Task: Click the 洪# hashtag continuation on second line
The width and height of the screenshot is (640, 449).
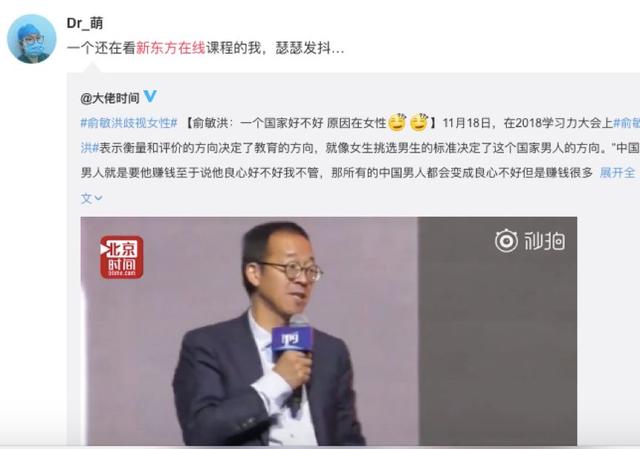Action: pyautogui.click(x=90, y=148)
